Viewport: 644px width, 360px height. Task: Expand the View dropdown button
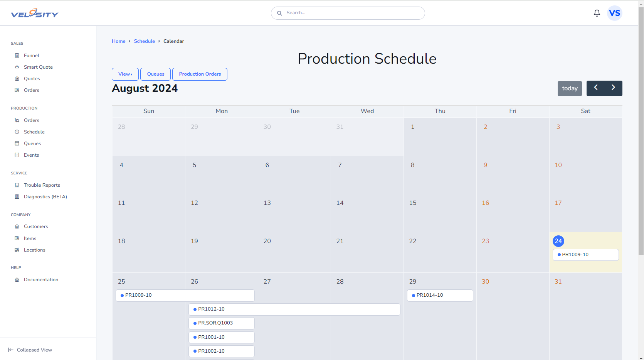[x=125, y=74]
